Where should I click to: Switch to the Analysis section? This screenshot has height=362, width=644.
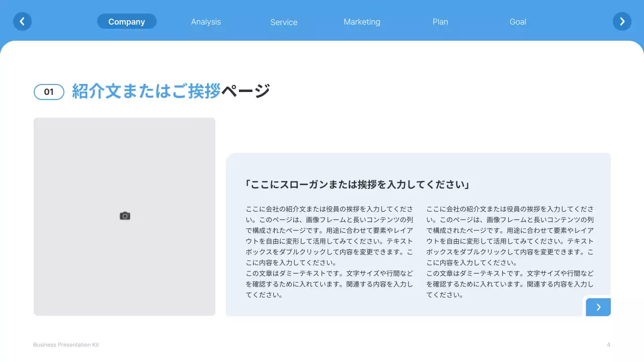tap(206, 22)
